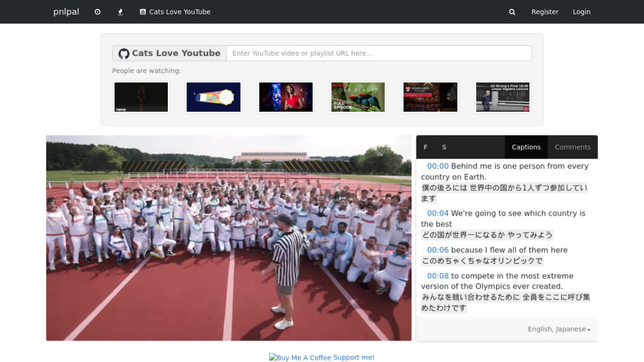Open the Login page
The height and width of the screenshot is (362, 644).
click(582, 12)
